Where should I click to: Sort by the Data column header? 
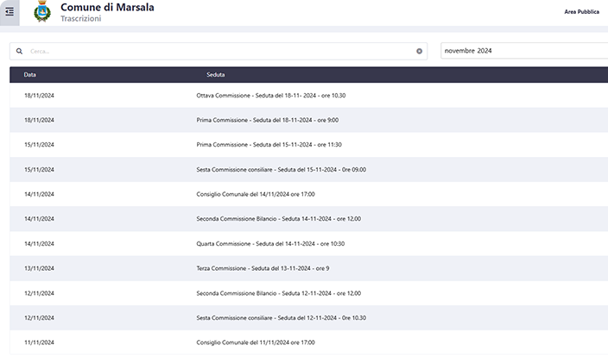coord(30,75)
